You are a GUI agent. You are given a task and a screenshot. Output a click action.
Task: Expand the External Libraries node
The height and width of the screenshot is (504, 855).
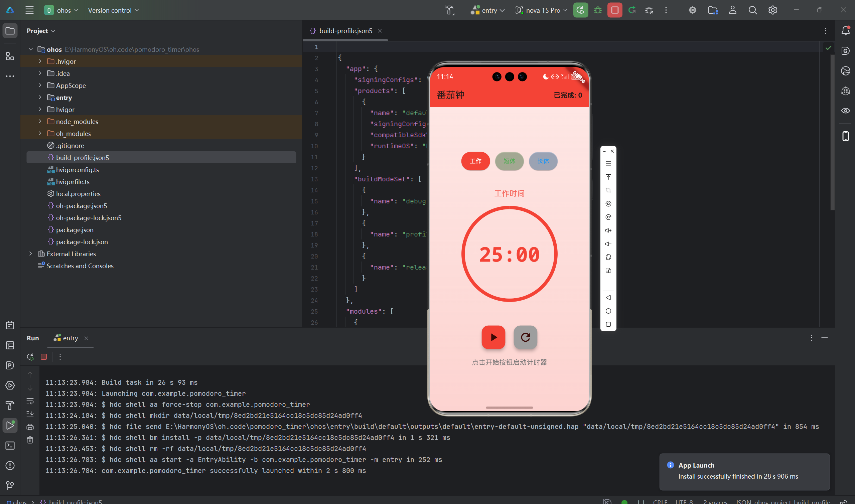31,254
